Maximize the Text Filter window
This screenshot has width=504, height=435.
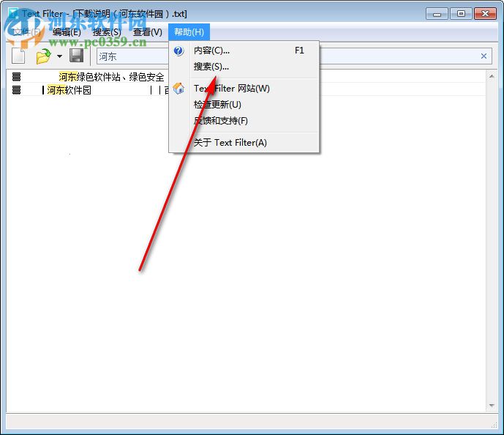[x=461, y=13]
